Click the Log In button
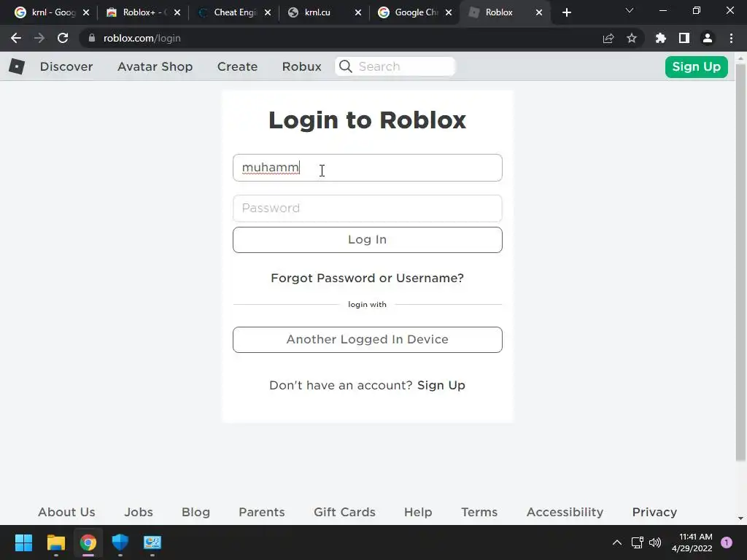747x560 pixels. (x=368, y=239)
